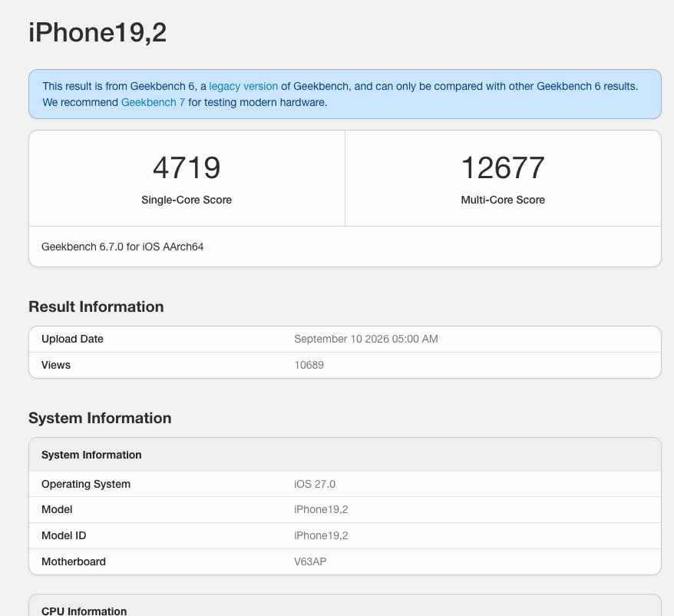The width and height of the screenshot is (674, 616).
Task: Follow the 'Geekbench 7' link
Action: click(x=153, y=102)
